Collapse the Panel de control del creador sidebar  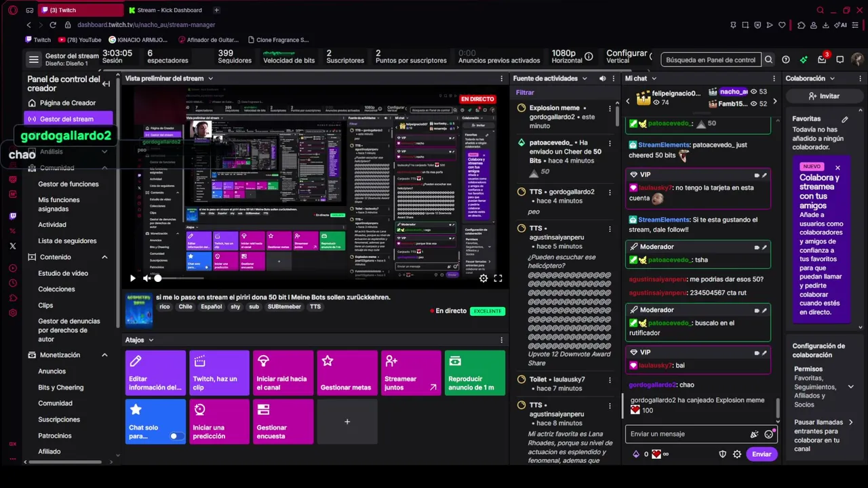[106, 84]
